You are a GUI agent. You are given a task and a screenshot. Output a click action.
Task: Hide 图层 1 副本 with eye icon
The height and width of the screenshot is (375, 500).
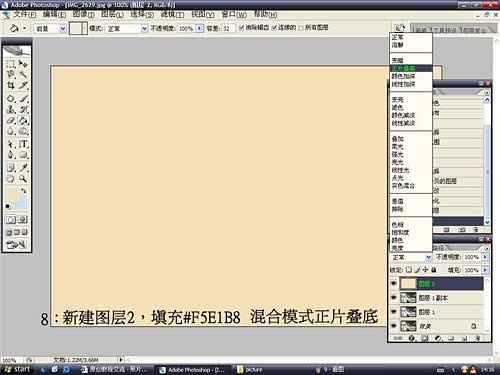[x=394, y=297]
